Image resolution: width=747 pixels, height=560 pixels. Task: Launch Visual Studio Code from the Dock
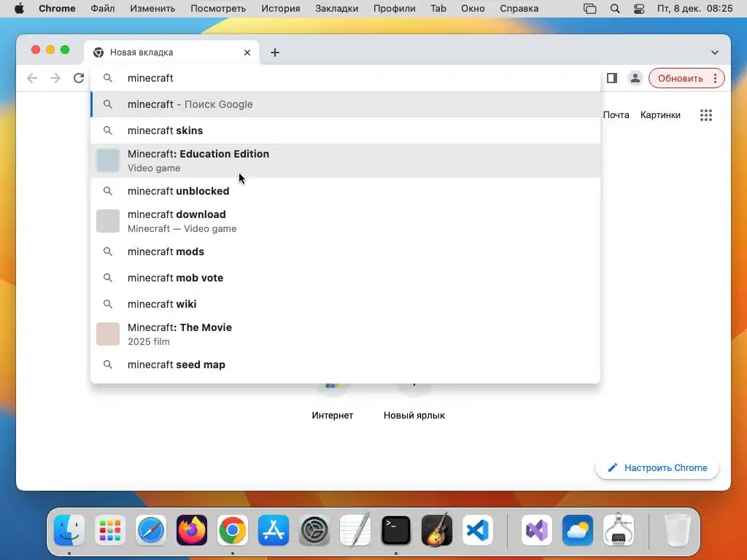[x=478, y=530]
